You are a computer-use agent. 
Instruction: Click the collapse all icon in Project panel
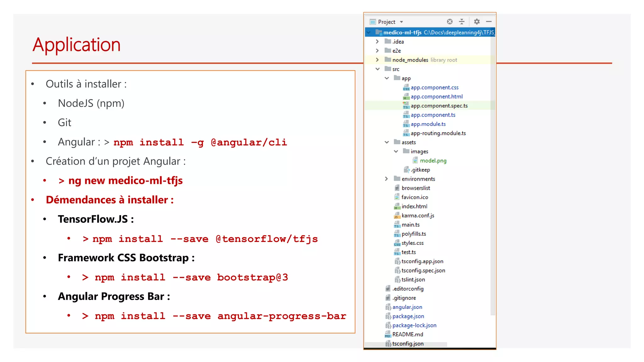pyautogui.click(x=462, y=22)
